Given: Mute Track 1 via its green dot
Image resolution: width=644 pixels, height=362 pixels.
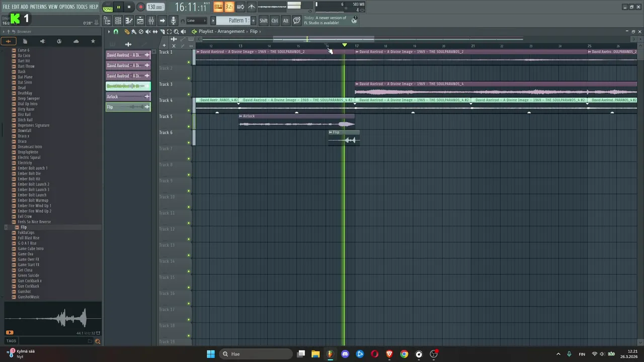Looking at the screenshot, I should pos(189,62).
